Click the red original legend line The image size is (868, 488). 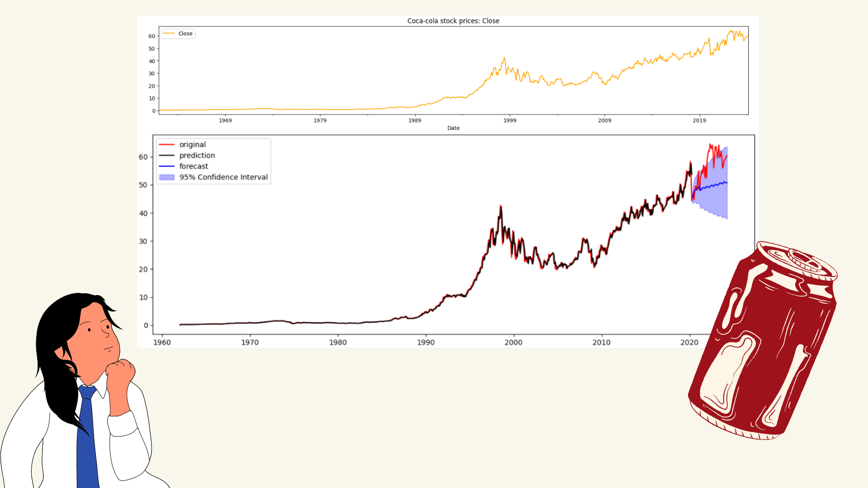167,145
